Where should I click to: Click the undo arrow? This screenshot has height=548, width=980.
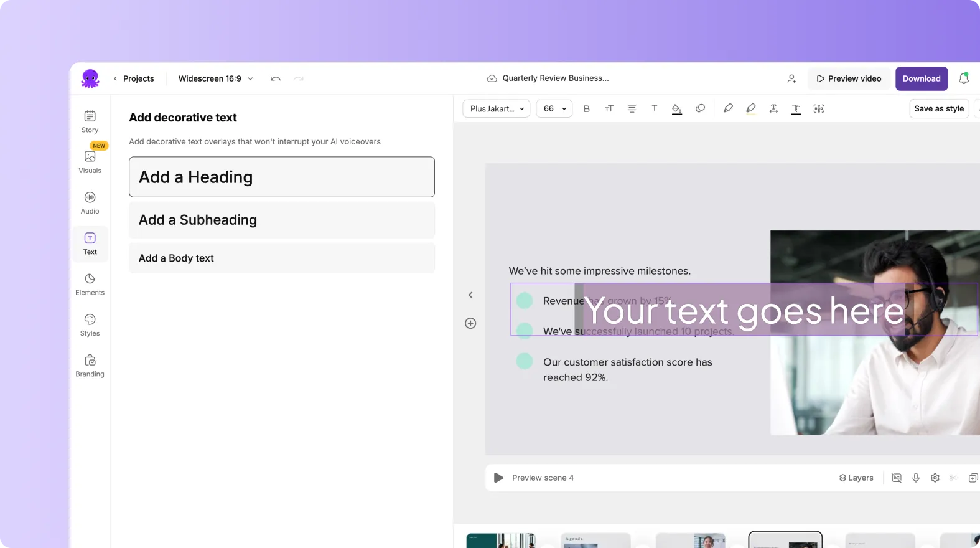(276, 78)
